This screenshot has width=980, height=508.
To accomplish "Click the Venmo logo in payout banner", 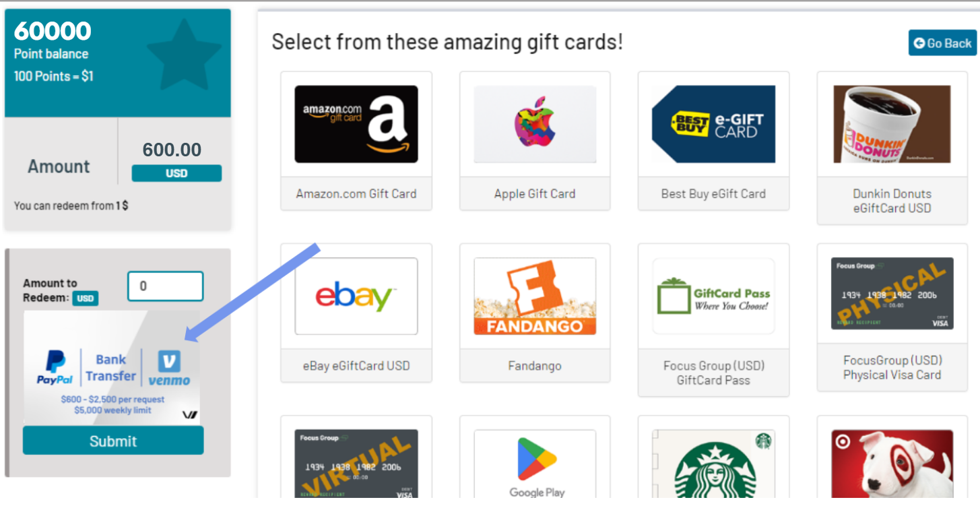I will point(169,368).
